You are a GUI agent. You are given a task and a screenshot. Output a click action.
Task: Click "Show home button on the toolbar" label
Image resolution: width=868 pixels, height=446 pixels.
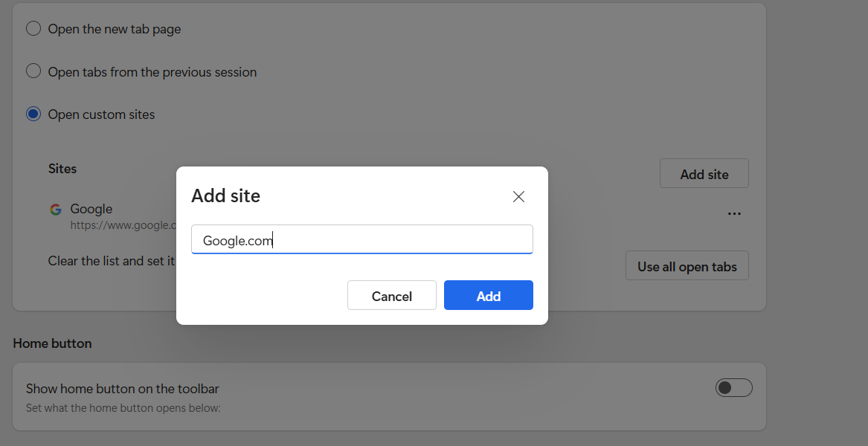click(122, 389)
